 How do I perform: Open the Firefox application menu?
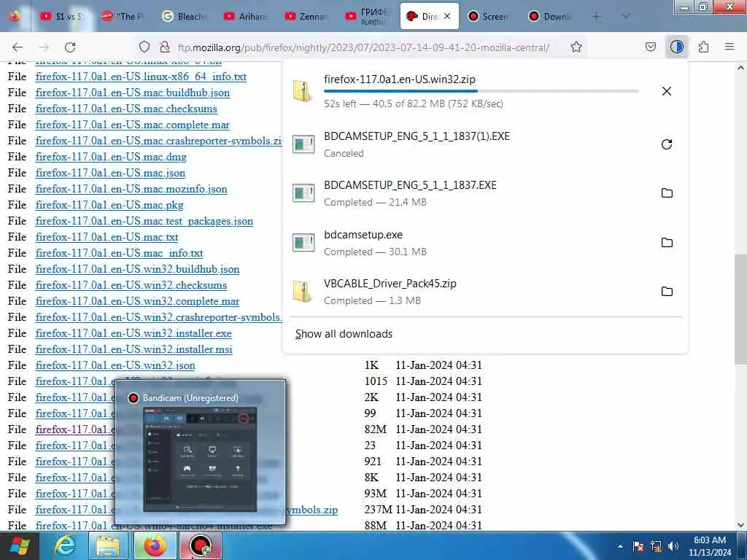click(729, 47)
